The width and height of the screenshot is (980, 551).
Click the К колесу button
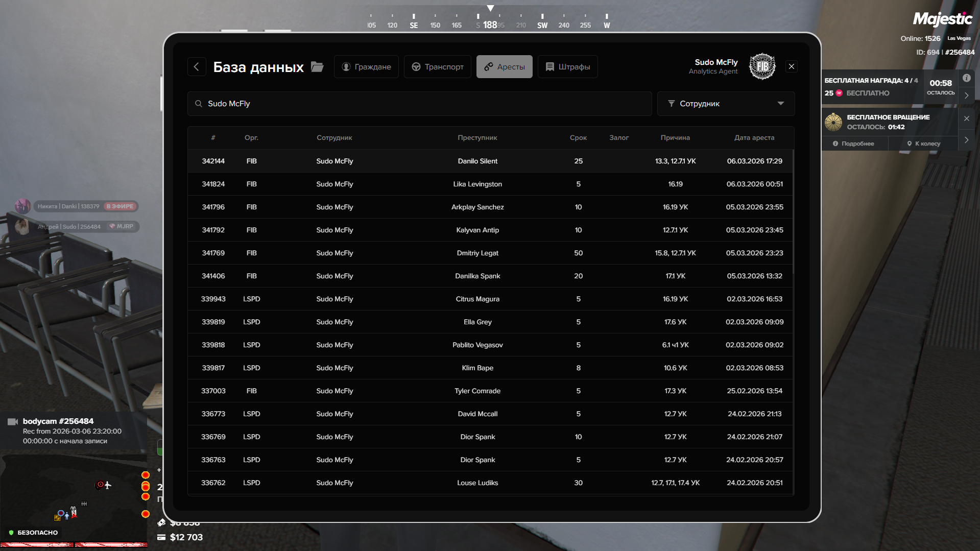pos(923,144)
